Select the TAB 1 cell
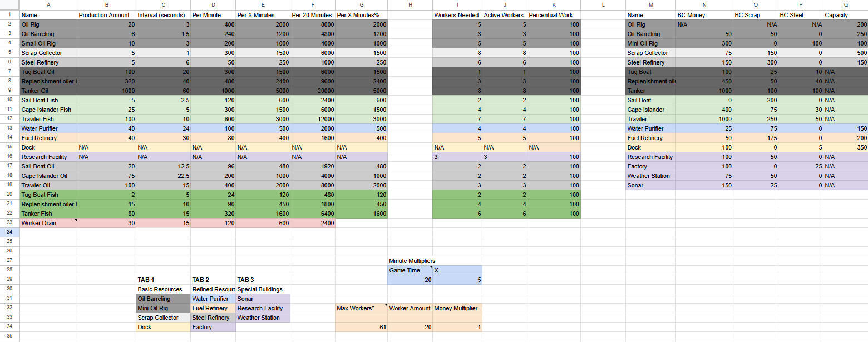 click(163, 280)
